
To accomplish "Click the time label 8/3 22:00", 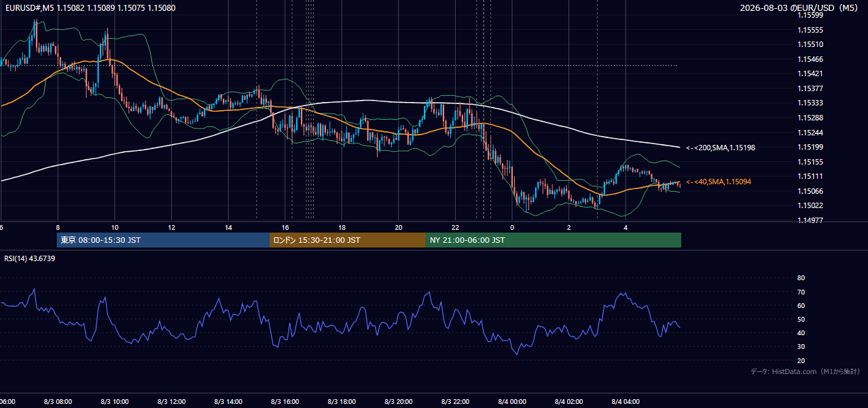I will coord(455,402).
